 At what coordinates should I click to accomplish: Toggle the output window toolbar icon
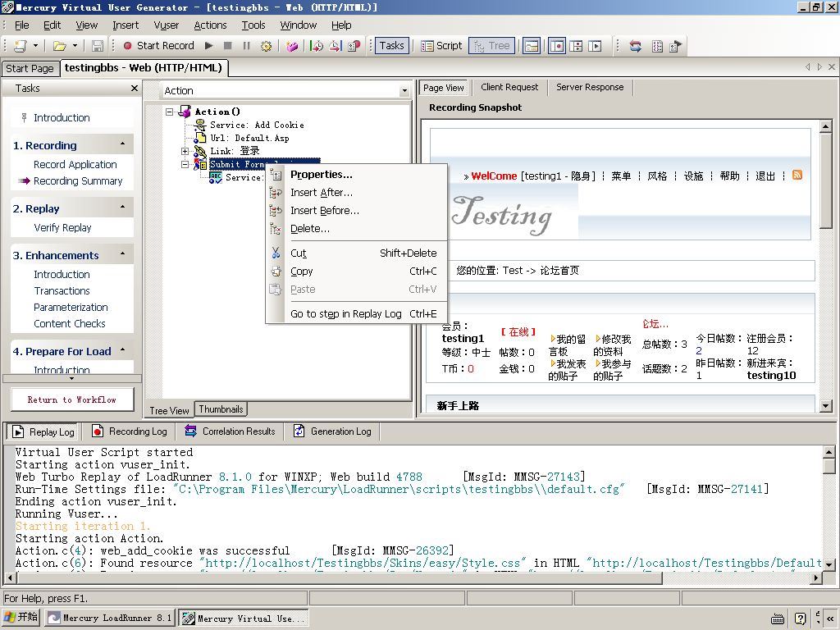coord(532,46)
